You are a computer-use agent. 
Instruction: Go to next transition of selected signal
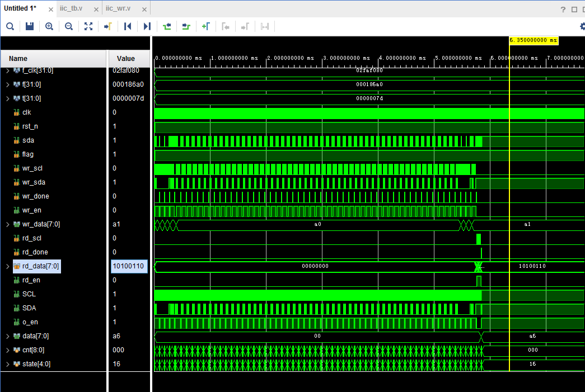click(x=186, y=26)
